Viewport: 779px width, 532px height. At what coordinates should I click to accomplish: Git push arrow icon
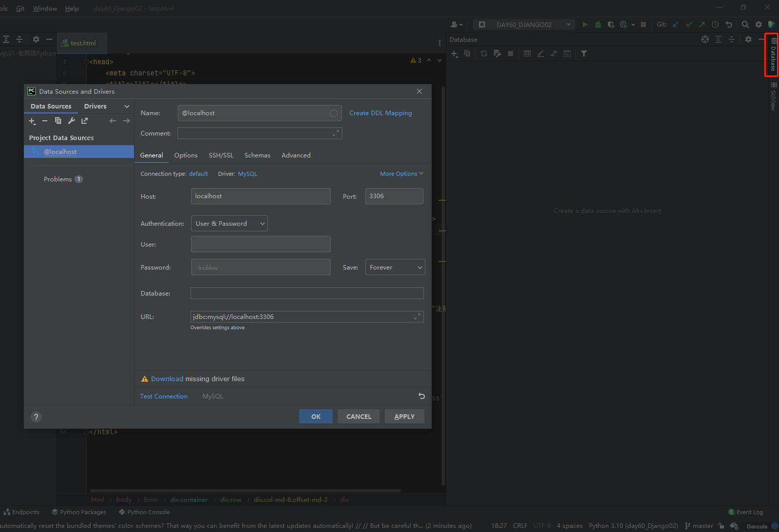[x=702, y=24]
